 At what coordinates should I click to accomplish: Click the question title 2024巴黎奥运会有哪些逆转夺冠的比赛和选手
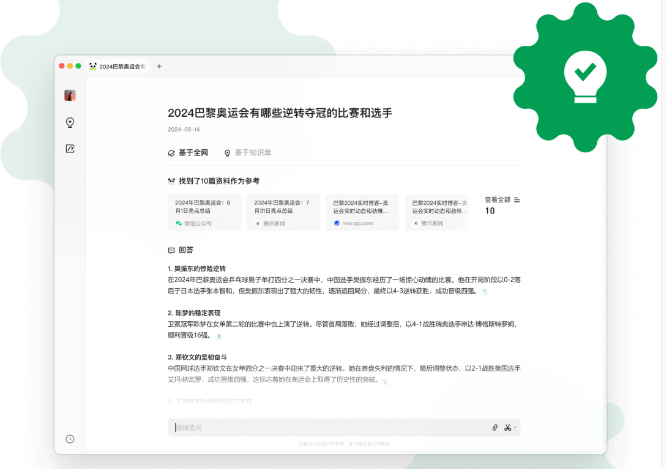click(x=279, y=113)
